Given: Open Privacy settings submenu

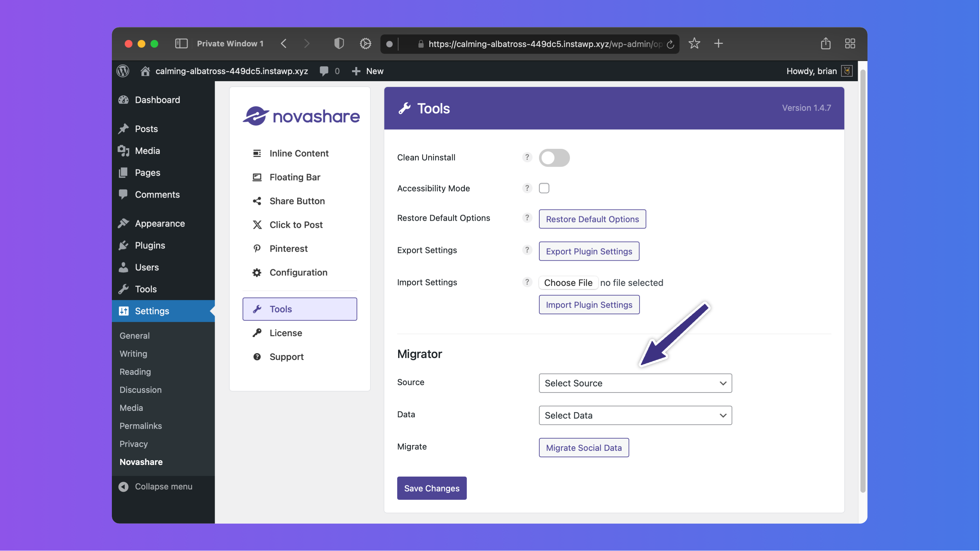Looking at the screenshot, I should [133, 444].
